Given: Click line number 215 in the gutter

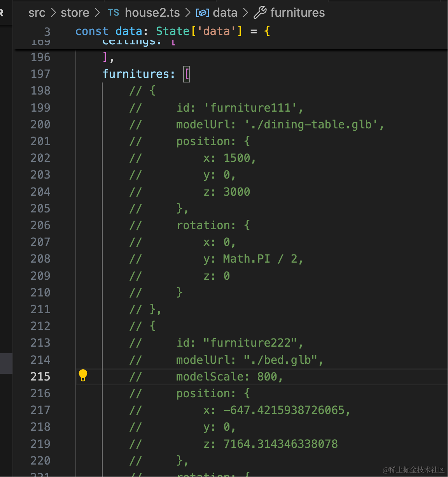Looking at the screenshot, I should point(40,377).
